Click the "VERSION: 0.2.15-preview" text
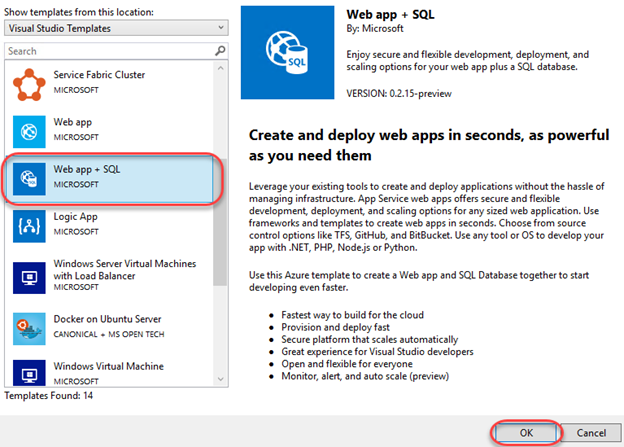Image resolution: width=624 pixels, height=447 pixels. point(399,94)
